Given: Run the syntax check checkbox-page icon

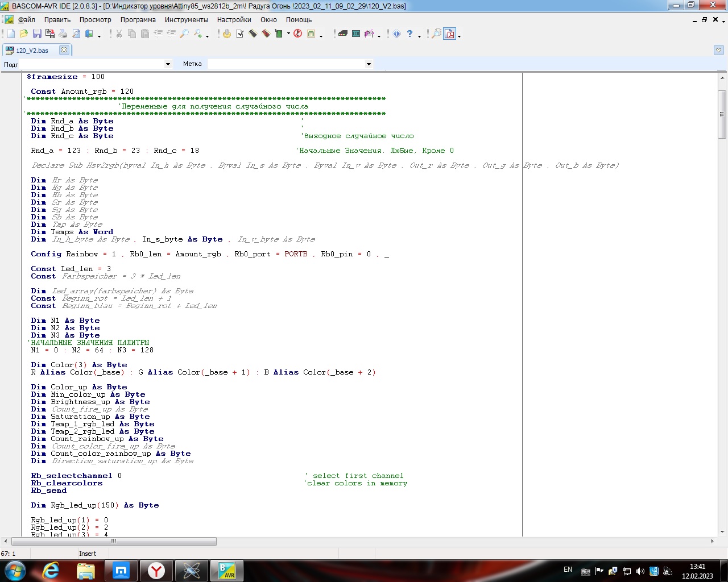Looking at the screenshot, I should (x=239, y=34).
